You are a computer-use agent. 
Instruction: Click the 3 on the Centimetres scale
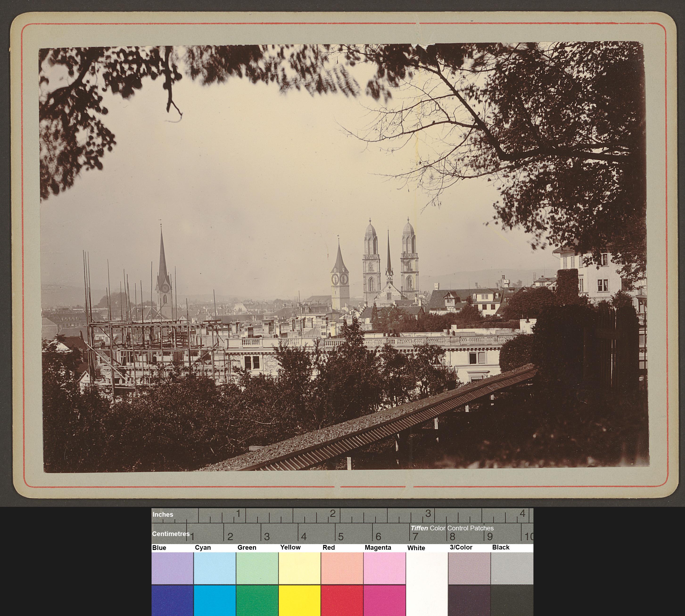tap(267, 537)
